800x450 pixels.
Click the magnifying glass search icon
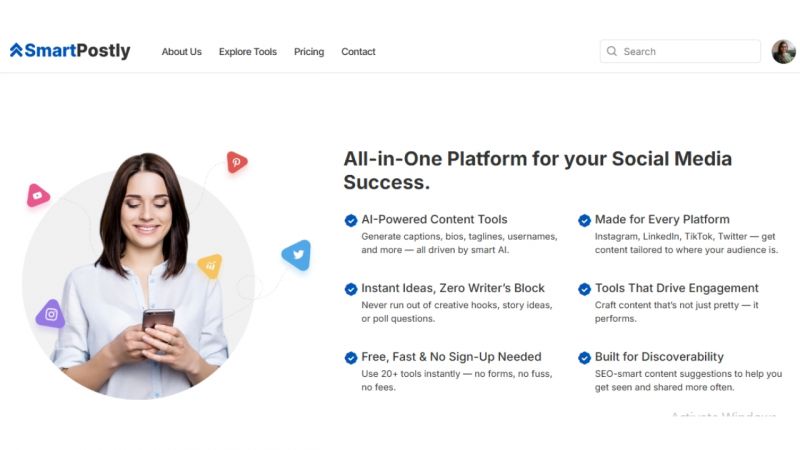click(x=612, y=52)
